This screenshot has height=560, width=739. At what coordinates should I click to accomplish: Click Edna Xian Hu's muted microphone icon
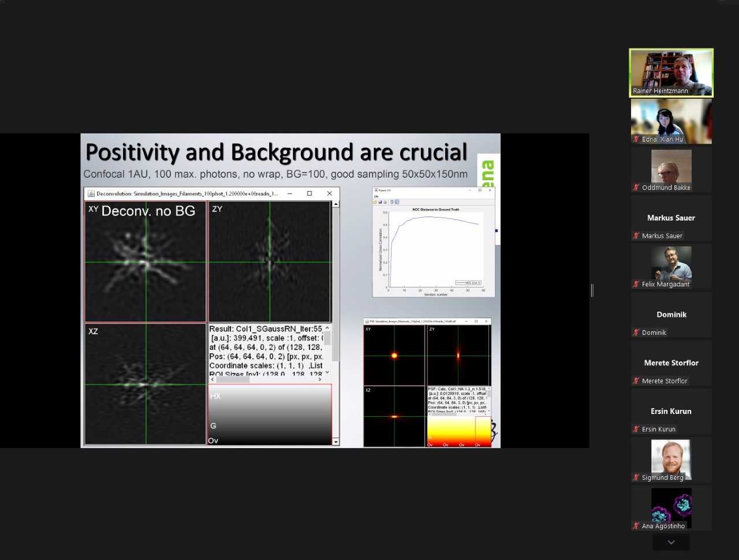point(636,139)
